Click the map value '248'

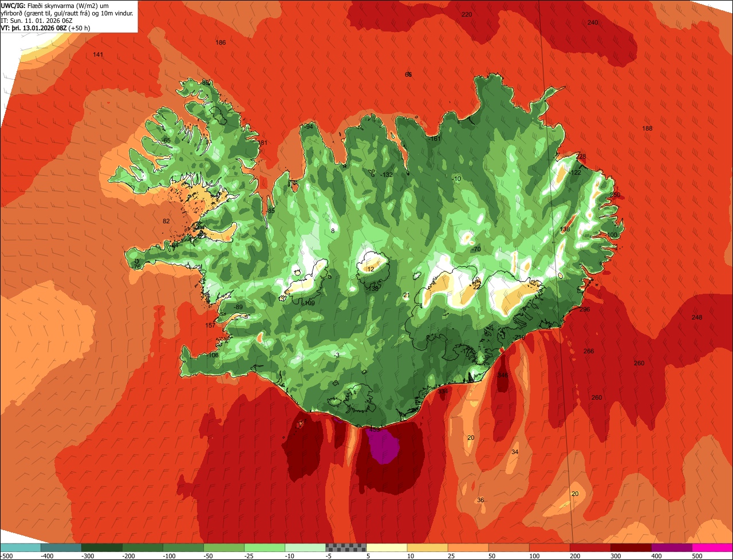(x=696, y=317)
